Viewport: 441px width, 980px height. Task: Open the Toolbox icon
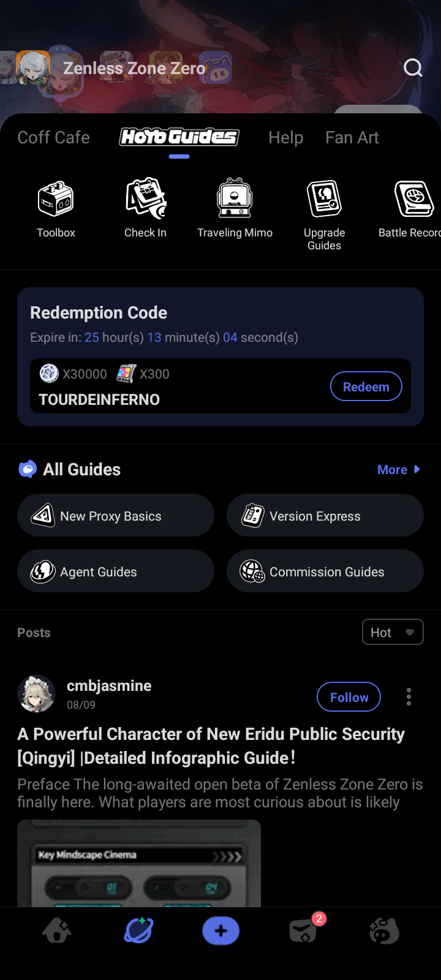(x=56, y=199)
